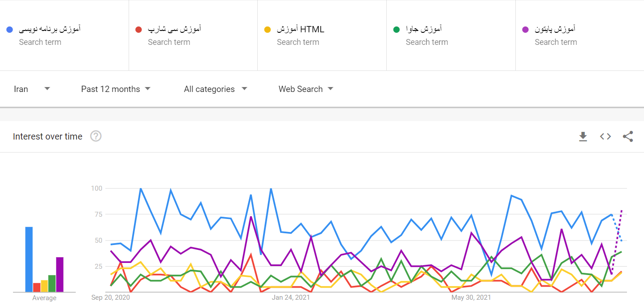The image size is (644, 306).
Task: Click the blue dot for first search term
Action: coord(9,30)
